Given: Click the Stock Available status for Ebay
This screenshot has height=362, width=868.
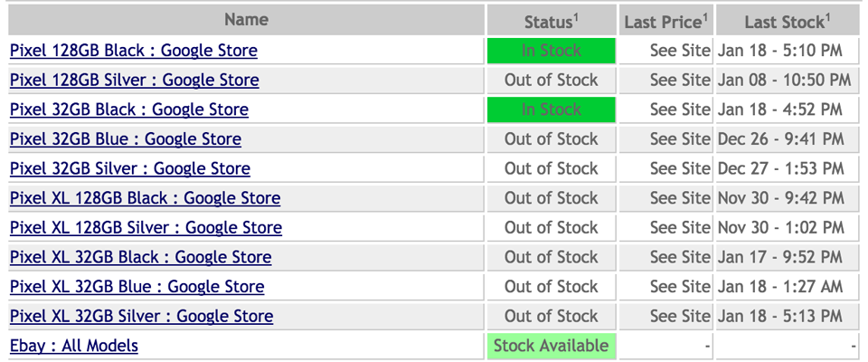Looking at the screenshot, I should 552,346.
